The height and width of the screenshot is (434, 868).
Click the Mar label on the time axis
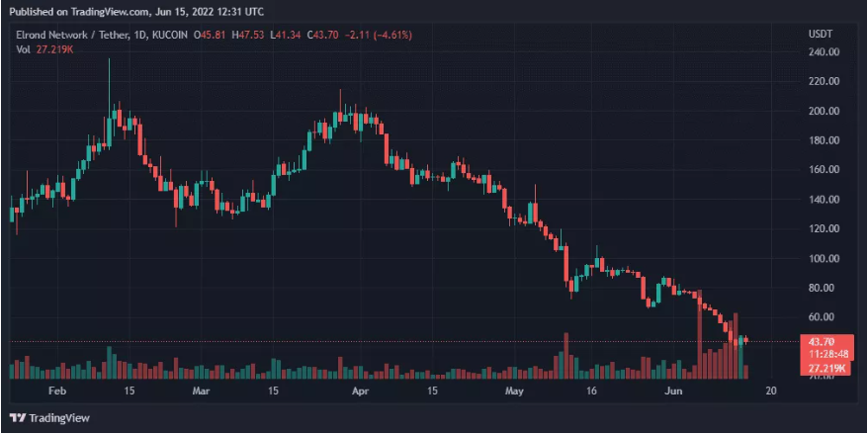[201, 391]
